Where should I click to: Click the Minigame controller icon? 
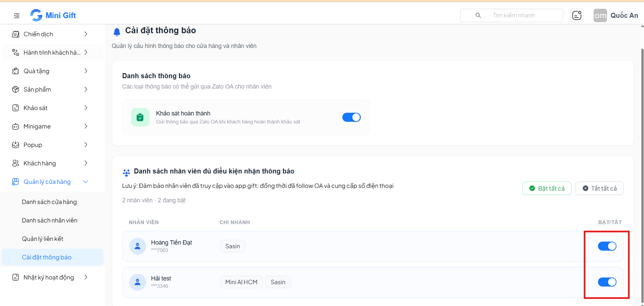15,126
